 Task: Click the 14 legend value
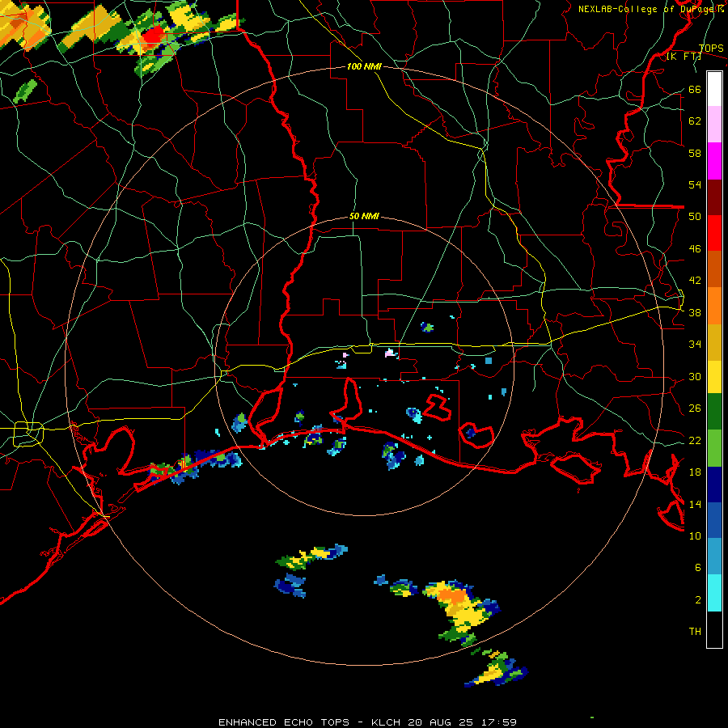[695, 504]
